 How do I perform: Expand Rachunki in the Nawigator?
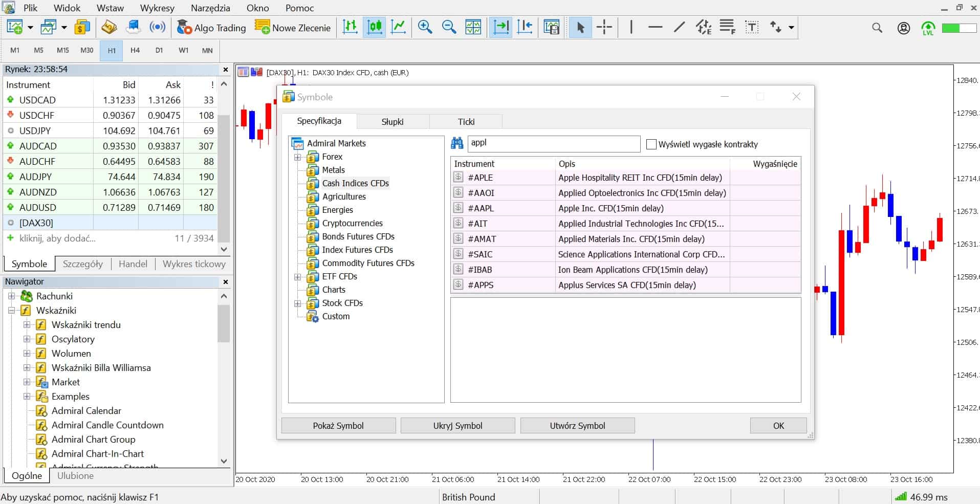[11, 296]
